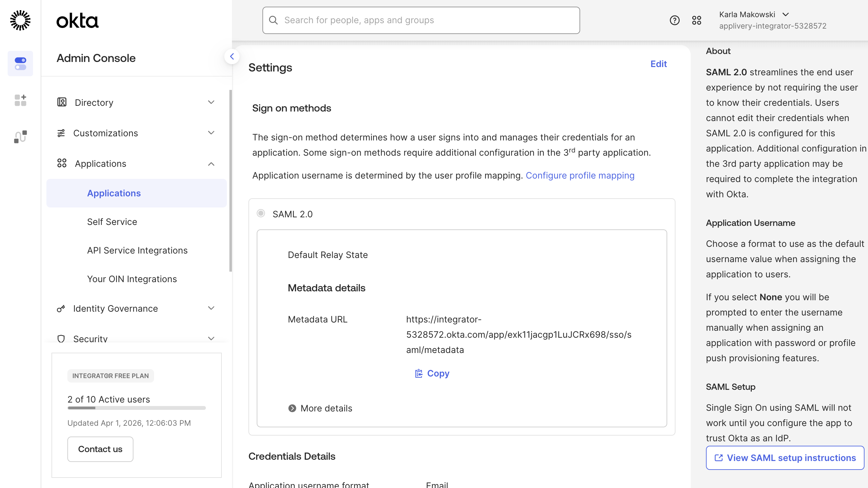Click the people and apps search field
The width and height of the screenshot is (868, 488).
421,20
